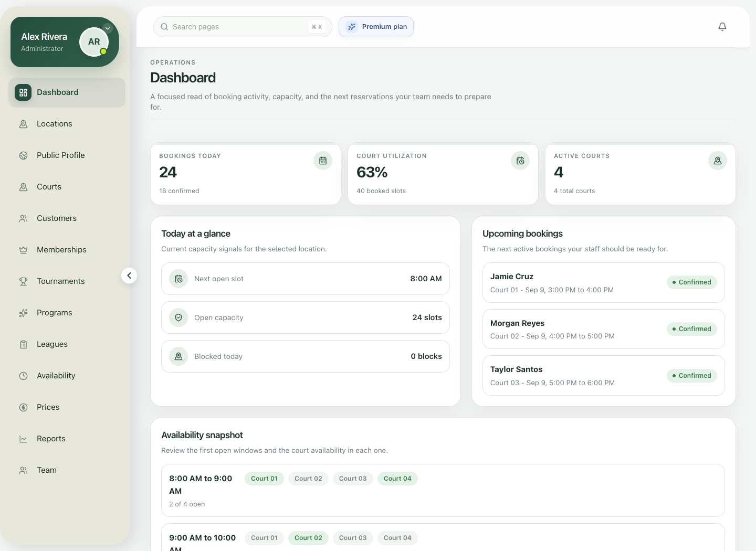This screenshot has height=551, width=756.
Task: Focus the Search pages field
Action: [x=243, y=27]
